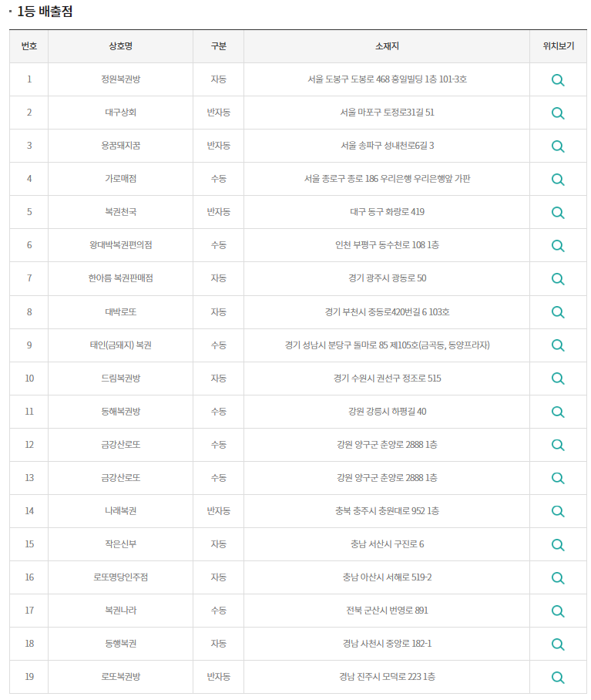View location of 가로매점 store
This screenshot has height=700, width=591.
click(558, 179)
